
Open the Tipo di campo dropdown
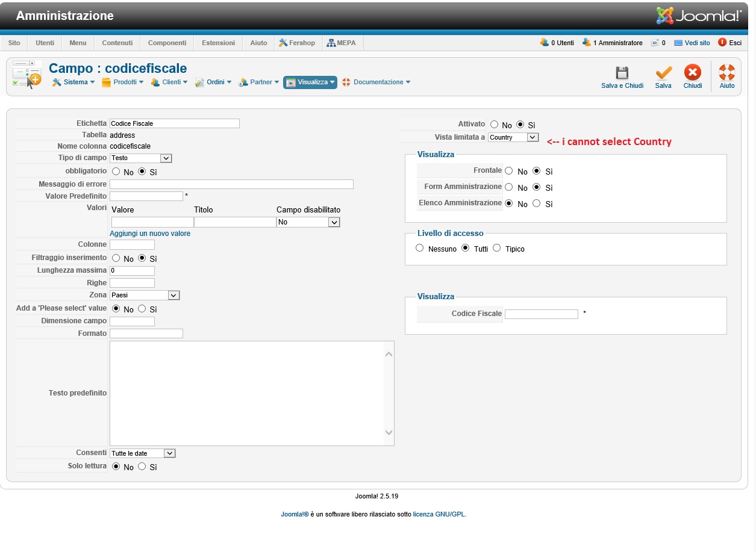pyautogui.click(x=141, y=158)
